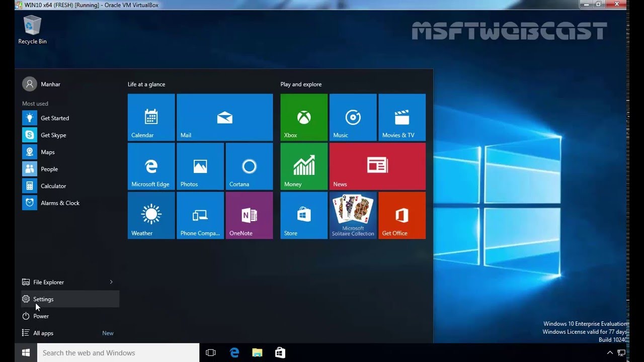Launch Microsoft Solitaire Collection tile

coord(353,215)
